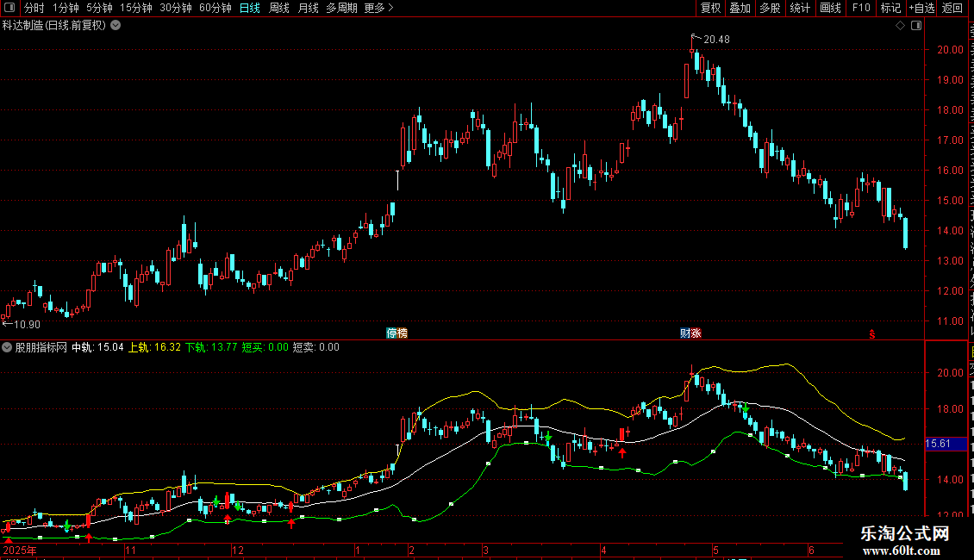Image resolution: width=974 pixels, height=560 pixels.
Task: Click the green sell arrow near May
Action: tap(746, 408)
